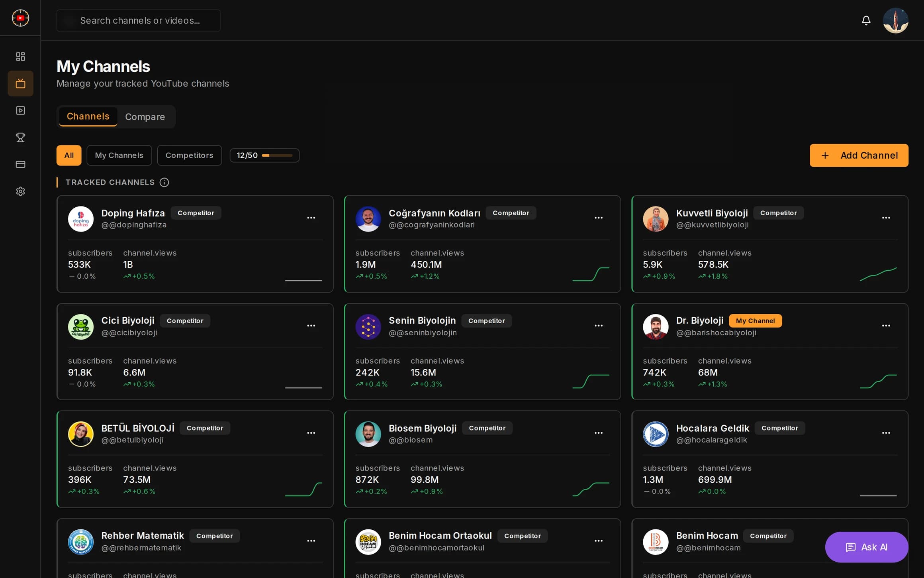Click the Coğrafyanın Kodları channel avatar
The height and width of the screenshot is (578, 924).
pos(368,219)
